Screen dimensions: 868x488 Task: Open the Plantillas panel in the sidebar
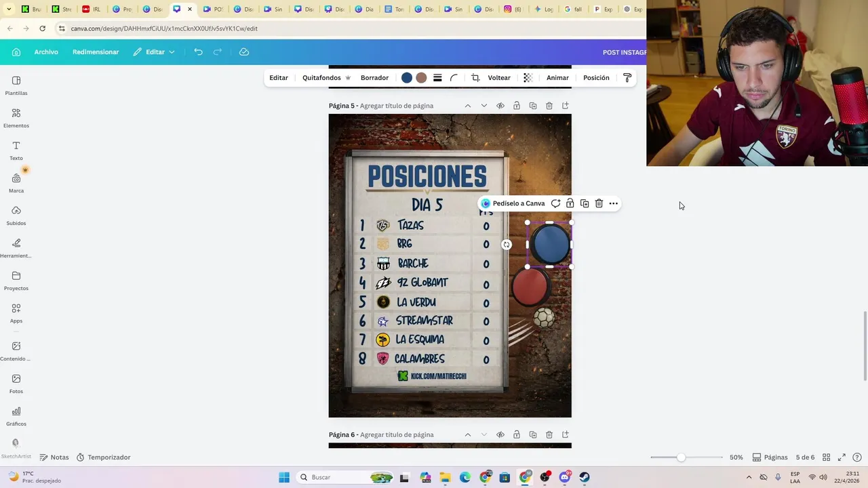pyautogui.click(x=16, y=86)
